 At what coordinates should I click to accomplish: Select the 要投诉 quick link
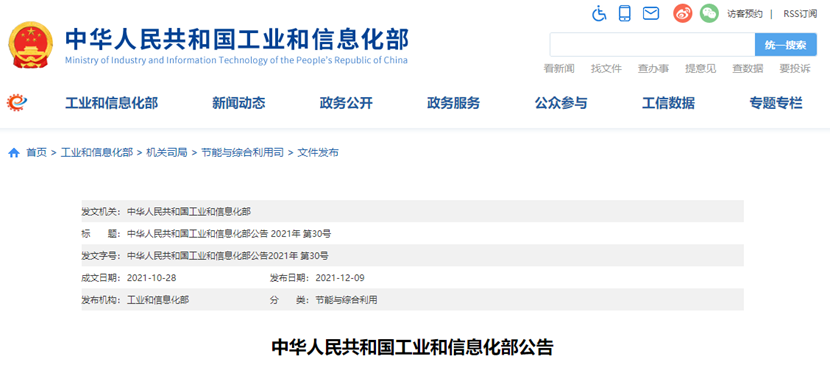click(x=795, y=68)
